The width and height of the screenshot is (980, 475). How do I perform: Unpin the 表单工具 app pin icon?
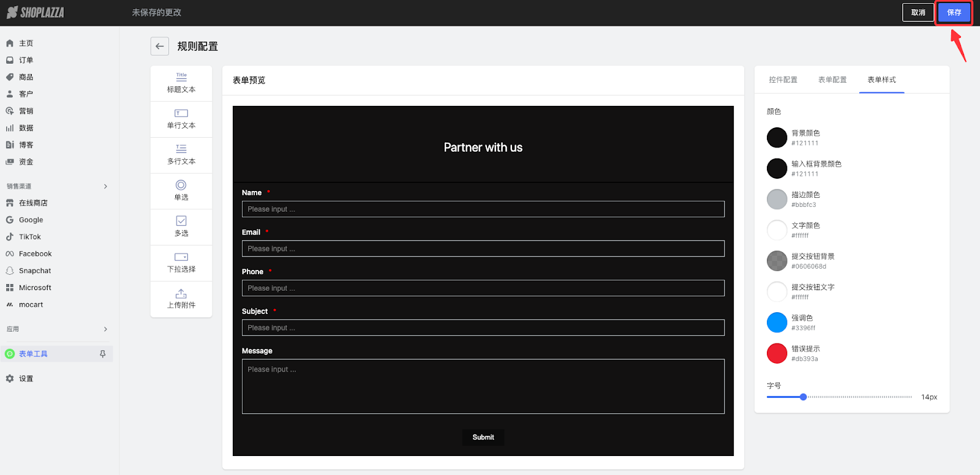102,354
